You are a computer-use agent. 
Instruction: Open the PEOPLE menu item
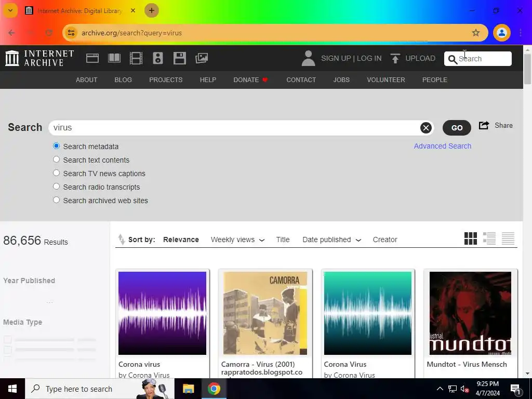(x=435, y=79)
